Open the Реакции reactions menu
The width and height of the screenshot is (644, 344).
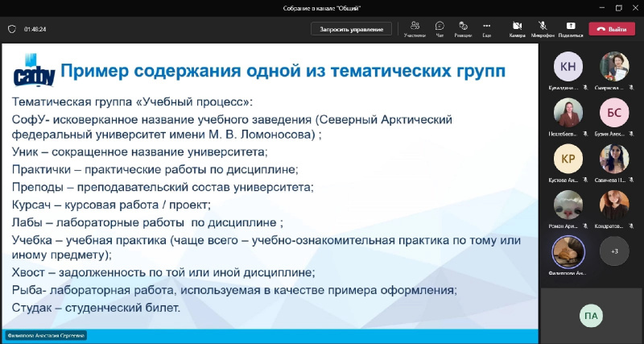click(x=463, y=29)
